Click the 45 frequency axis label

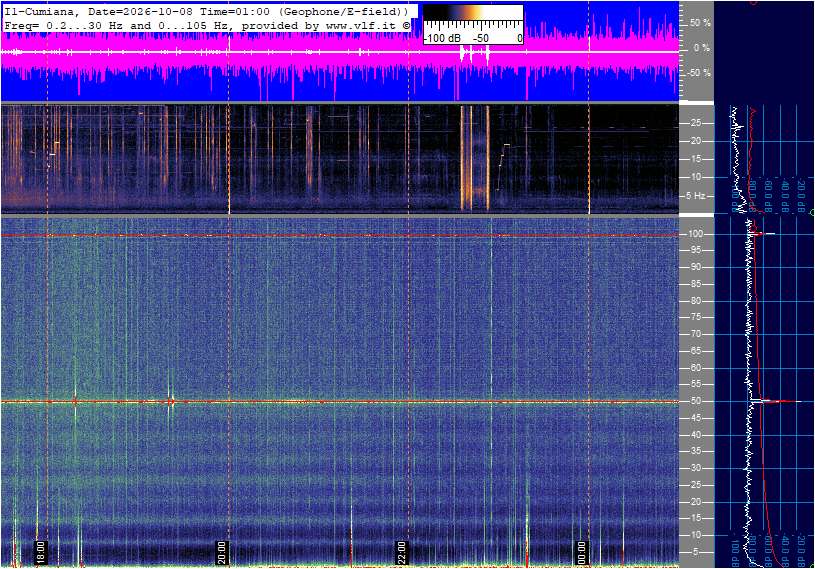(695, 418)
